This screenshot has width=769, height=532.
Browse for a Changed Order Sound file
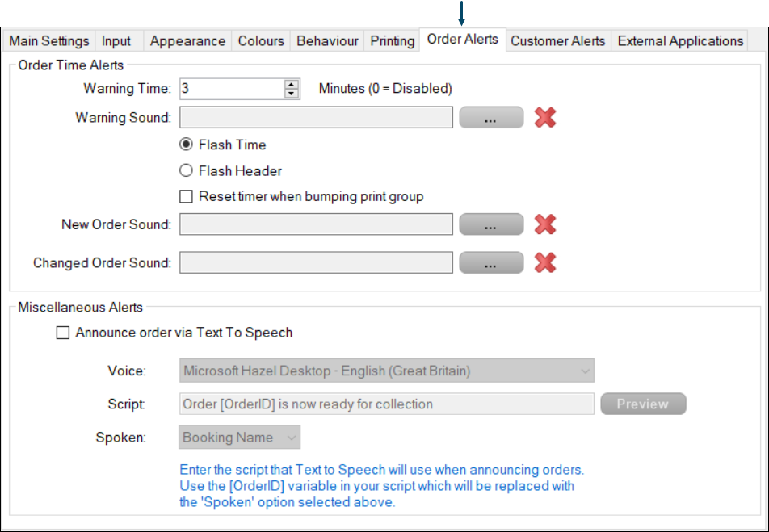(x=491, y=262)
